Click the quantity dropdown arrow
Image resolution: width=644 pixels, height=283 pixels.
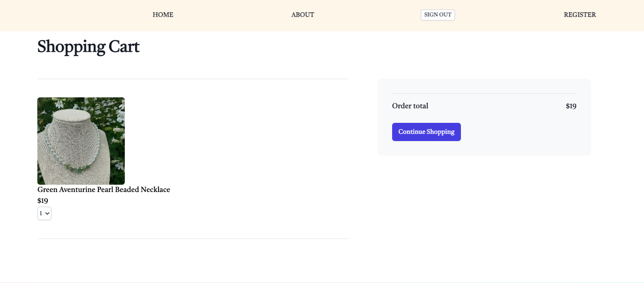[x=48, y=213]
